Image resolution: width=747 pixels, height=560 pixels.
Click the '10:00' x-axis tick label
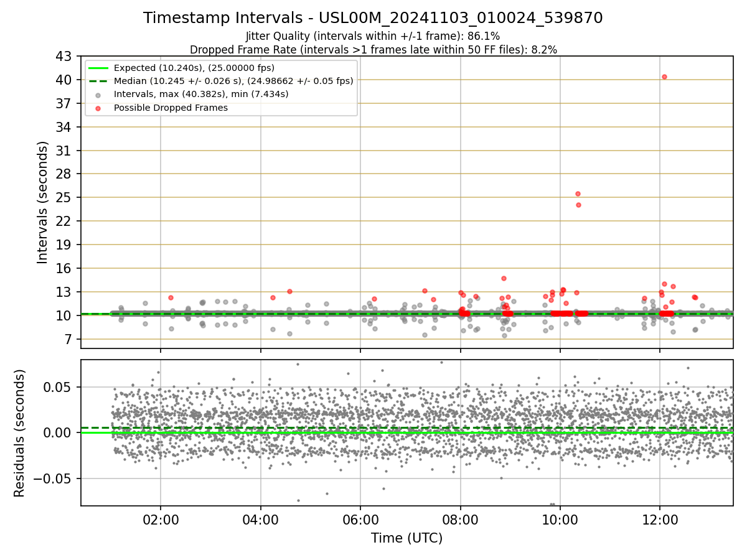pos(560,520)
